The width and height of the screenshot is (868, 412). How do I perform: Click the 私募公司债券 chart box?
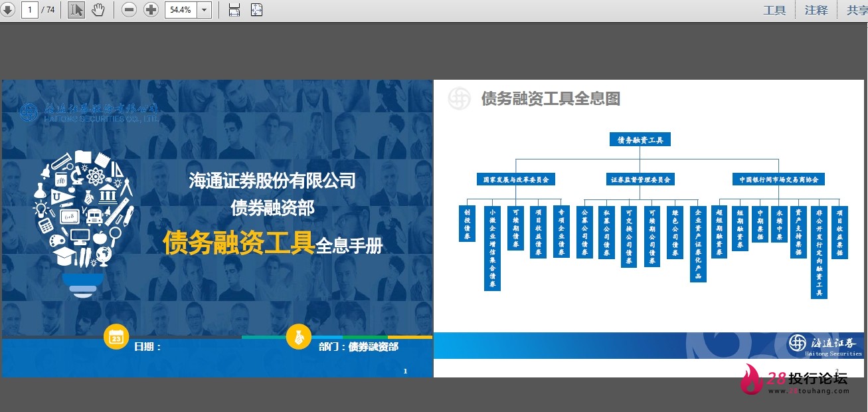[x=607, y=231]
